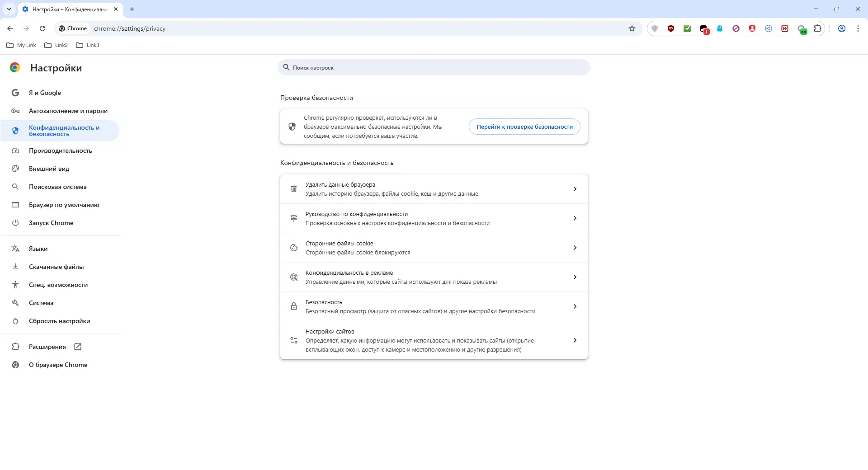868x470 pixels.
Task: Click Перейти к проверке безопасности button
Action: coord(524,127)
